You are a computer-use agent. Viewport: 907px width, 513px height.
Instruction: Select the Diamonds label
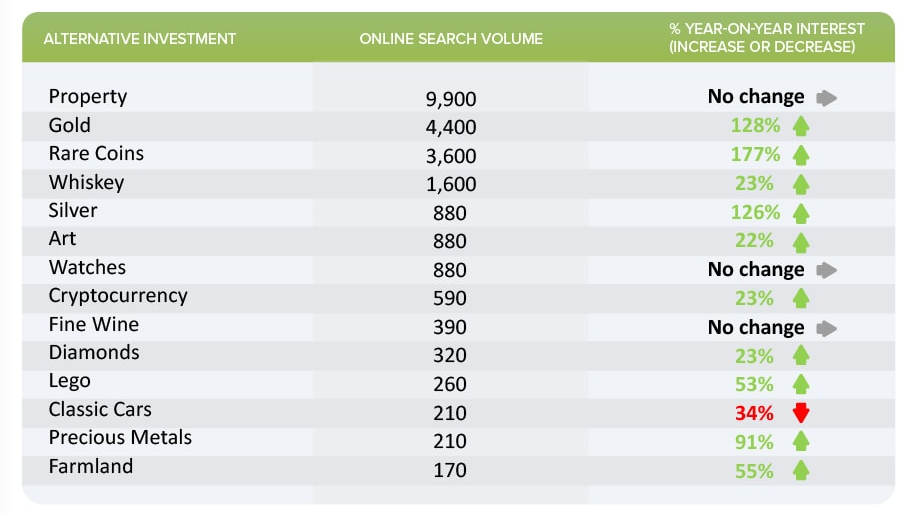click(94, 353)
